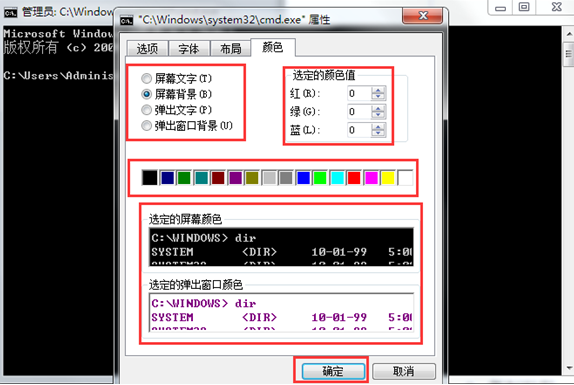Screen dimensions: 574x385
Task: Click the 蓝(L) value input field
Action: [x=359, y=130]
